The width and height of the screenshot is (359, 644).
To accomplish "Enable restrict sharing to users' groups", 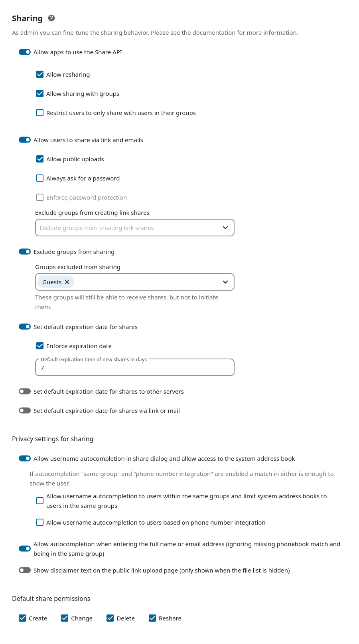I will point(40,113).
